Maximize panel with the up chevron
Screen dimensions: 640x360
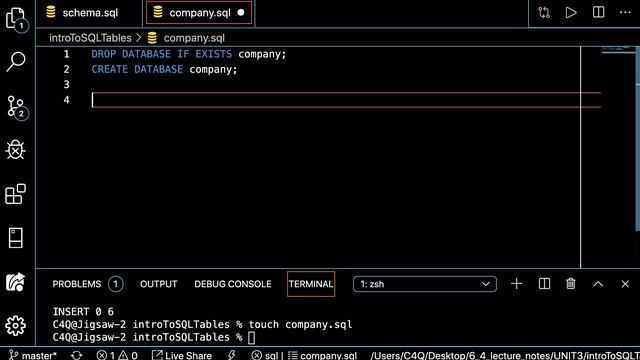(598, 284)
